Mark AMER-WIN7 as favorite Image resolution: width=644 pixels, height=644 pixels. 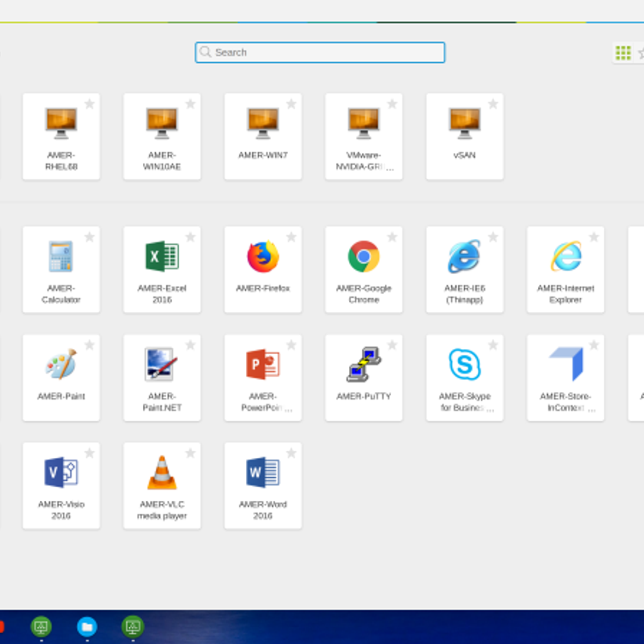(x=291, y=104)
